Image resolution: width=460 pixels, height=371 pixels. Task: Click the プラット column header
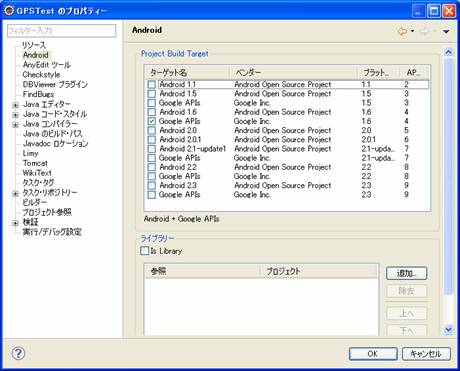point(378,73)
